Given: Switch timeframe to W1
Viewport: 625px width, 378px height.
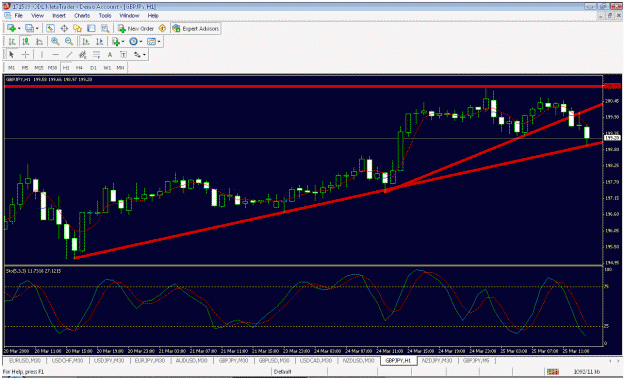Looking at the screenshot, I should pyautogui.click(x=107, y=68).
